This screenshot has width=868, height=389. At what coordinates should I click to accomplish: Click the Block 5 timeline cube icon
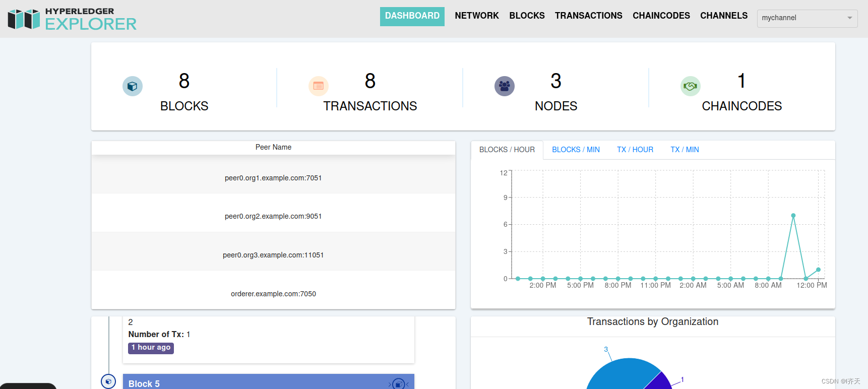(x=108, y=381)
